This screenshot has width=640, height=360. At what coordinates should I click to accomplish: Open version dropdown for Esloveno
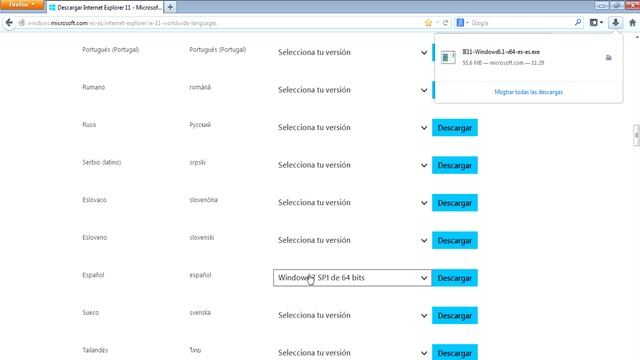[x=352, y=240]
